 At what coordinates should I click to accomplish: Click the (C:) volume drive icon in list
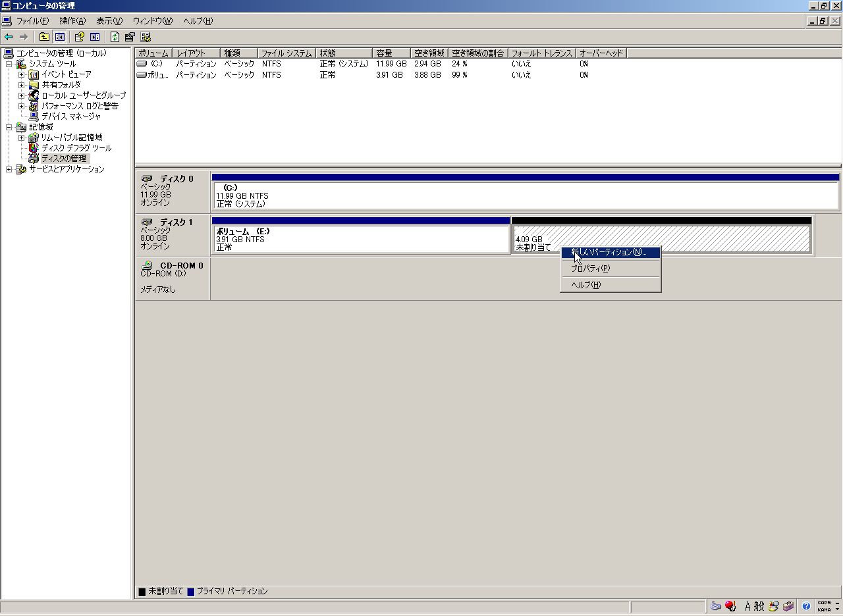click(x=142, y=64)
